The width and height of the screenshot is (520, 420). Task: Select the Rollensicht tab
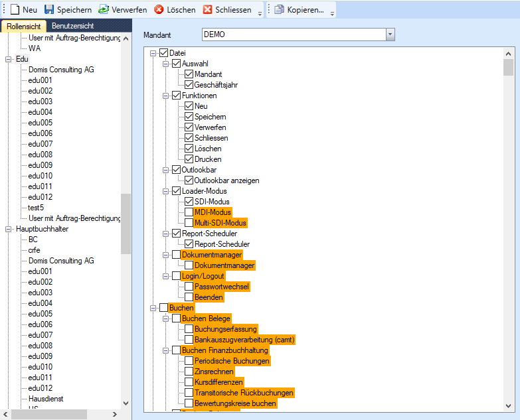coord(25,26)
